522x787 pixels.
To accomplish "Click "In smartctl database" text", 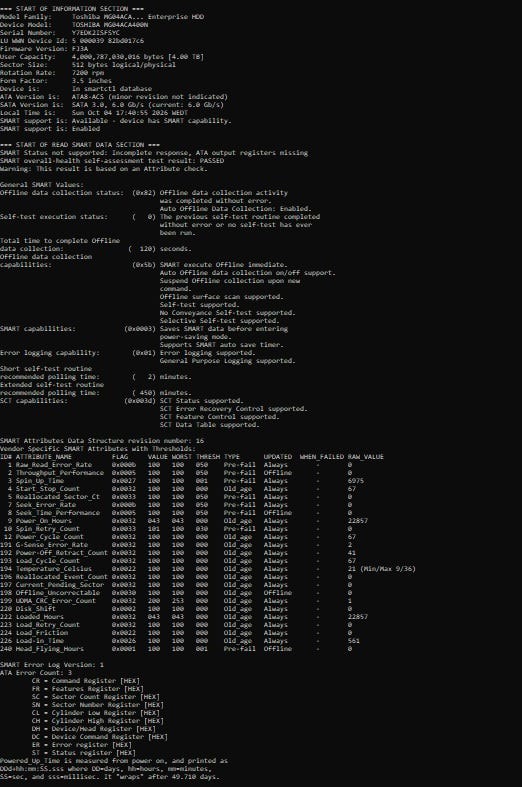I will pyautogui.click(x=112, y=89).
